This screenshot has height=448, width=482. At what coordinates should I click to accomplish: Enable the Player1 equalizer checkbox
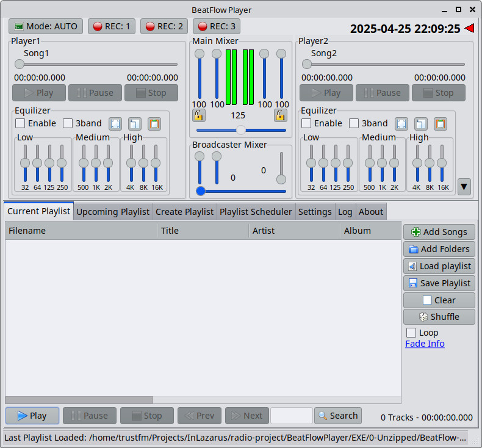pyautogui.click(x=21, y=123)
